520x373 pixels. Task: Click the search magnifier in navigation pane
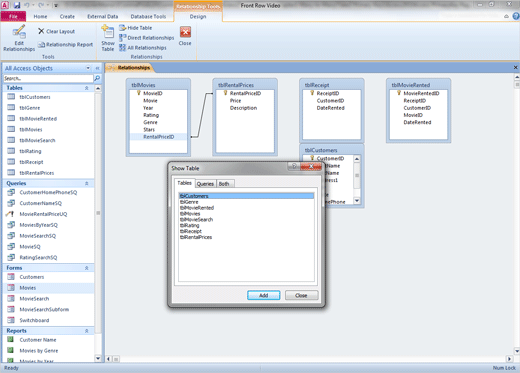[x=97, y=78]
